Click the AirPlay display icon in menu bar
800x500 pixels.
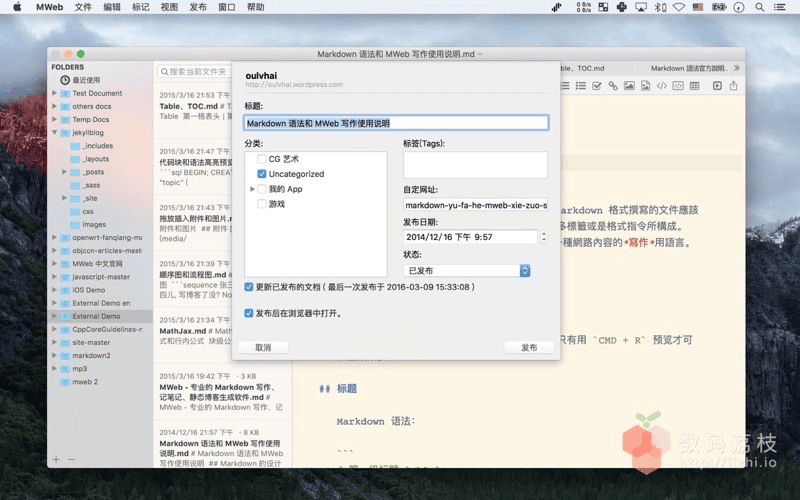[x=641, y=7]
